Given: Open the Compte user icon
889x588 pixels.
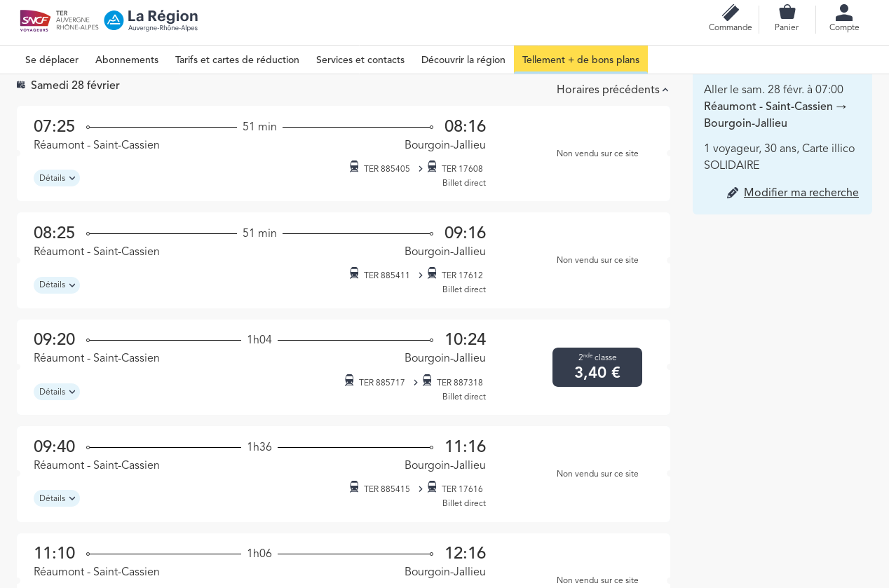Looking at the screenshot, I should (844, 13).
